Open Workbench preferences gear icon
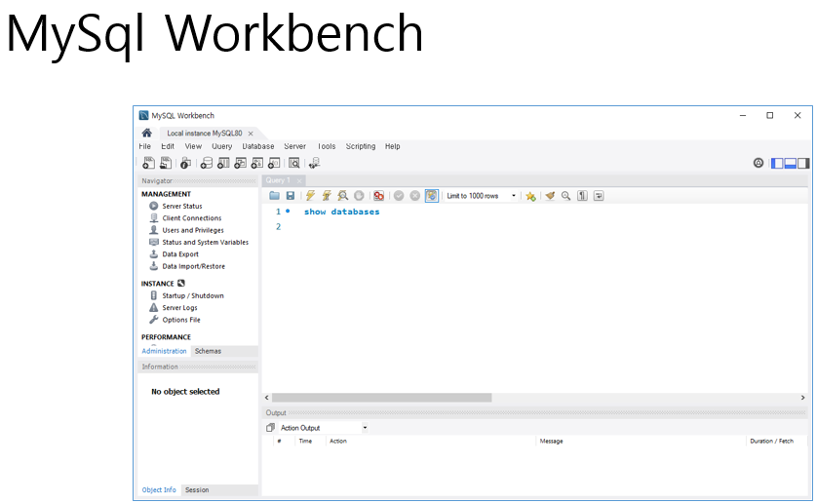 coord(759,163)
